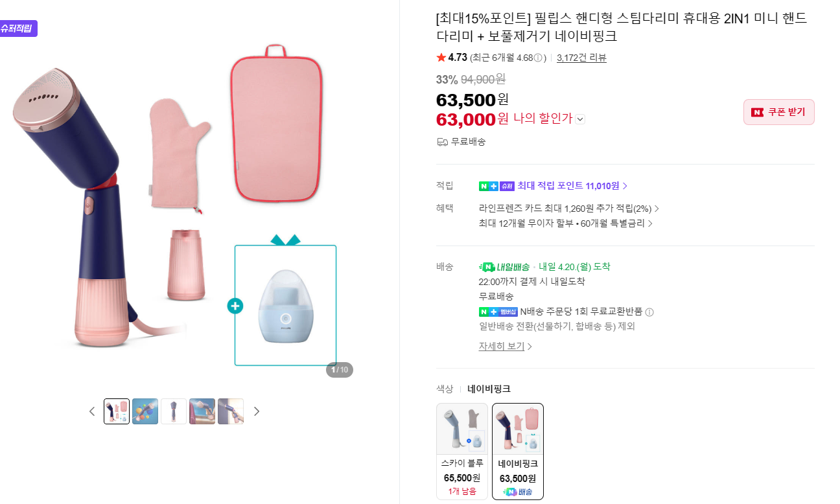This screenshot has width=840, height=504.
Task: Click the N+ 멤버십 badge icon
Action: [x=498, y=312]
